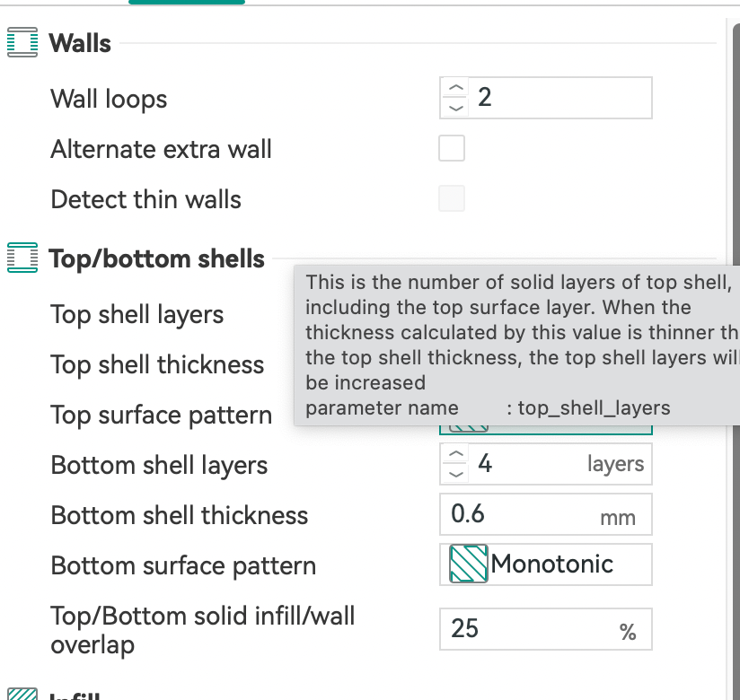Edit the solid infill/wall overlap percentage

[530, 629]
